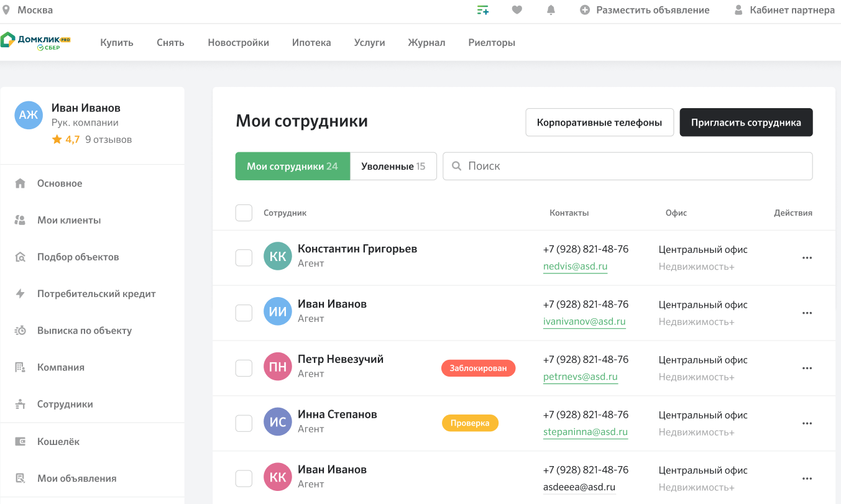Click the Пригласить сотрудника button

[746, 122]
